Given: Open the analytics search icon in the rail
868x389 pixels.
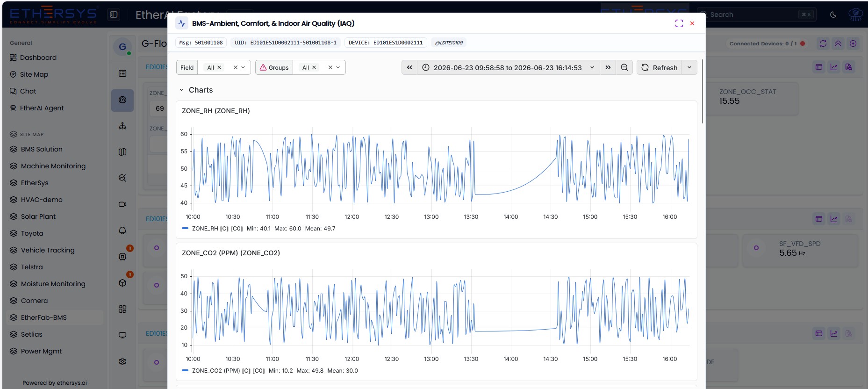Looking at the screenshot, I should 122,178.
